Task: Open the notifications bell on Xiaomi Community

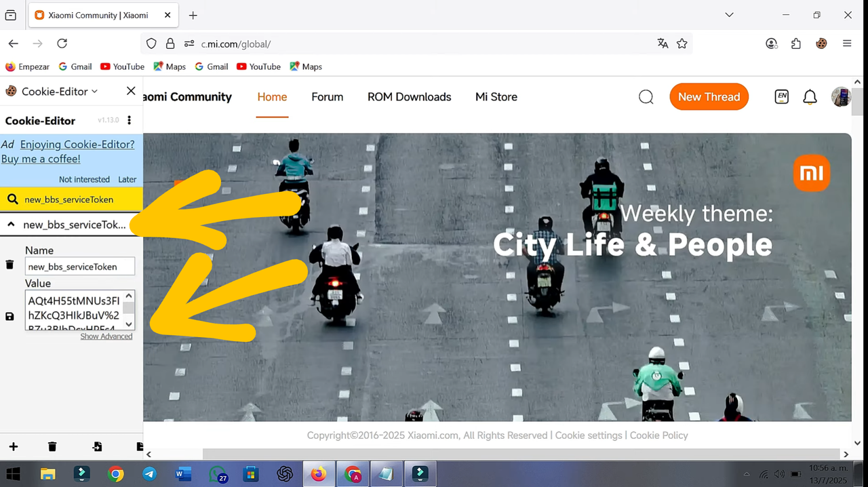Action: click(810, 97)
